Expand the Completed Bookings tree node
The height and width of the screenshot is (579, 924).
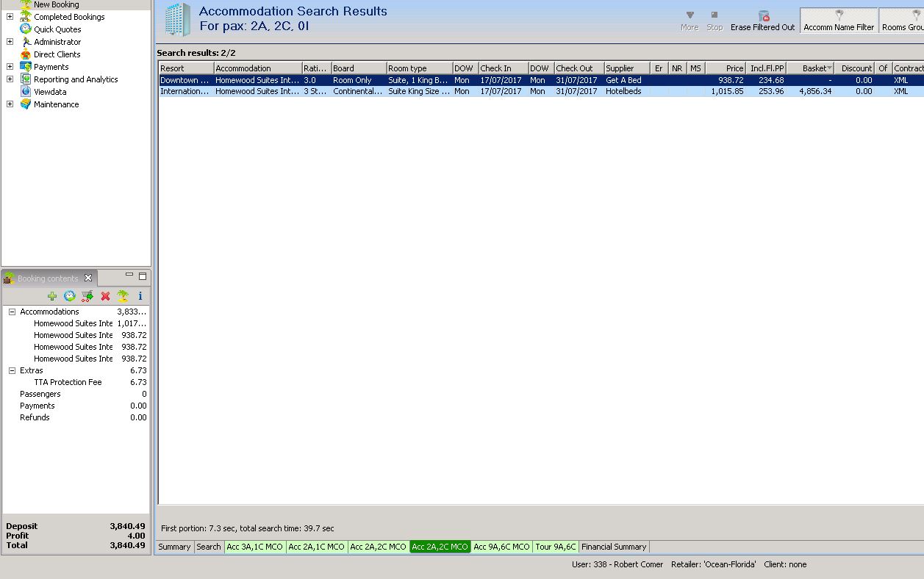pos(10,16)
